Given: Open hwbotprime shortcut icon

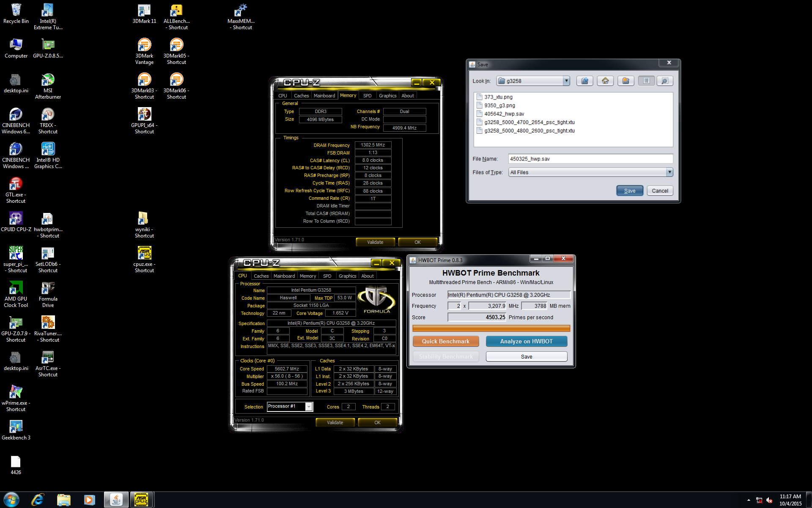Looking at the screenshot, I should click(48, 225).
